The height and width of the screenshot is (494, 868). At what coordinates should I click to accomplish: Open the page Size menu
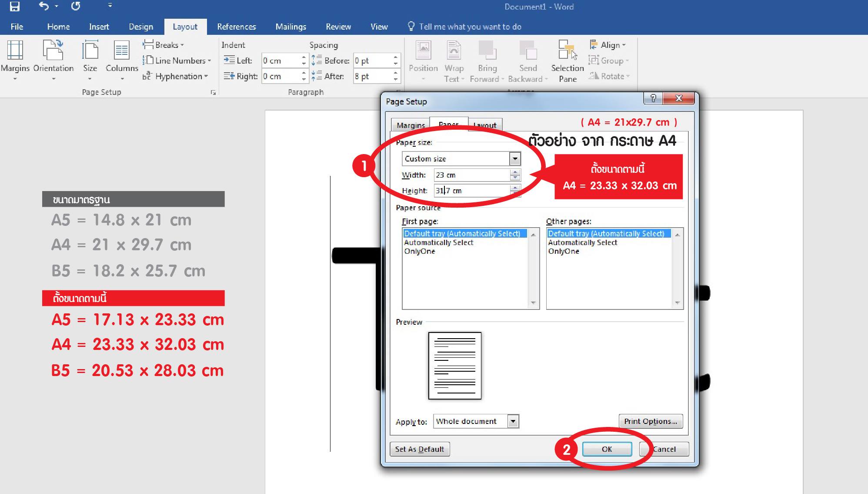coord(90,61)
